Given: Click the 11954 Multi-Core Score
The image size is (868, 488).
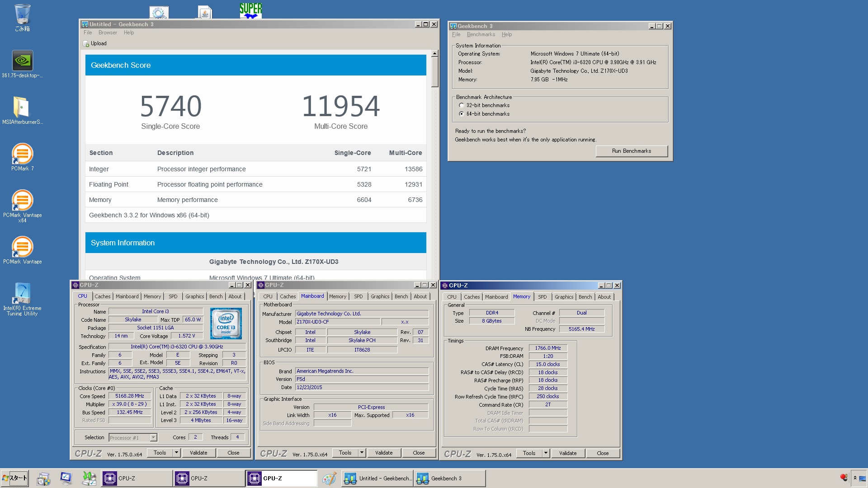Looking at the screenshot, I should coord(341,106).
